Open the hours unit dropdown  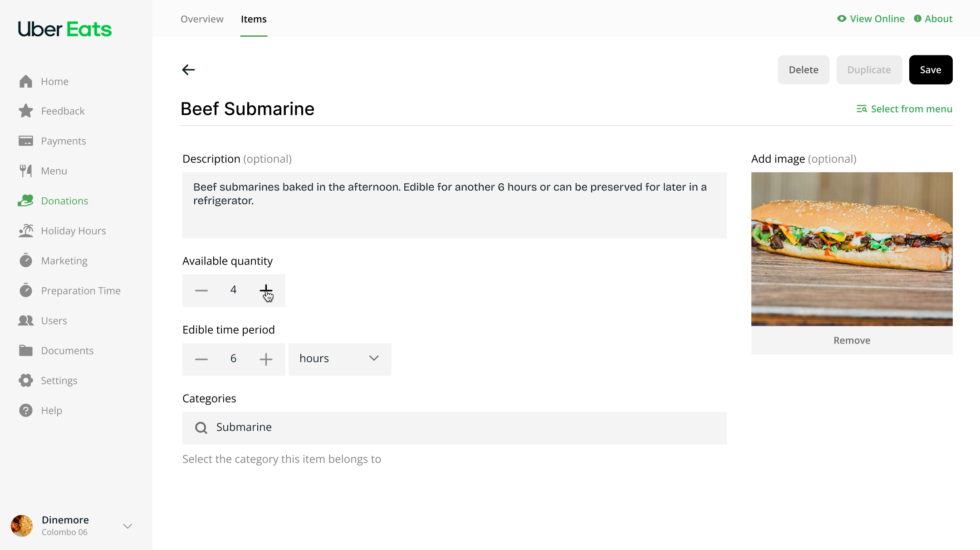tap(339, 359)
